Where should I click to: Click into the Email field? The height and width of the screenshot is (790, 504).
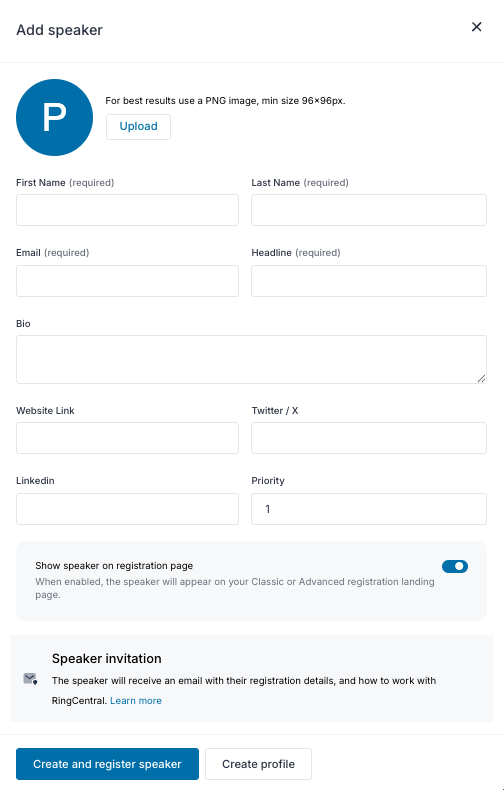point(128,281)
